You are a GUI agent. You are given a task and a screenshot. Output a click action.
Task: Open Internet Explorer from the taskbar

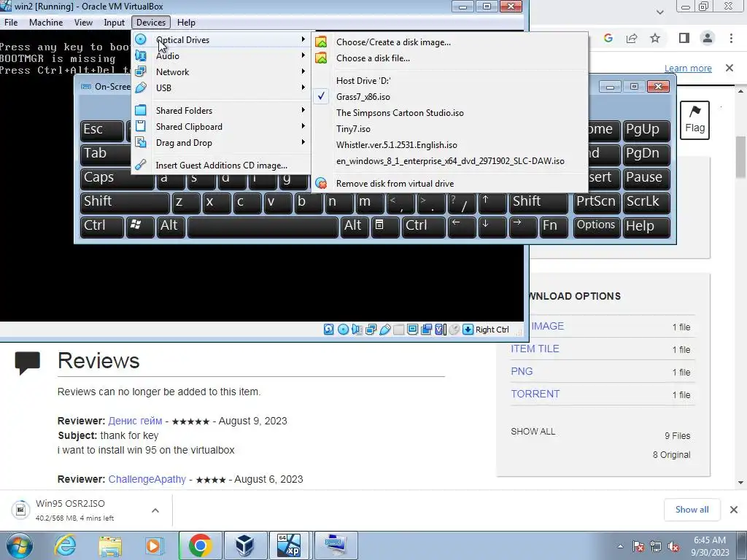click(65, 545)
